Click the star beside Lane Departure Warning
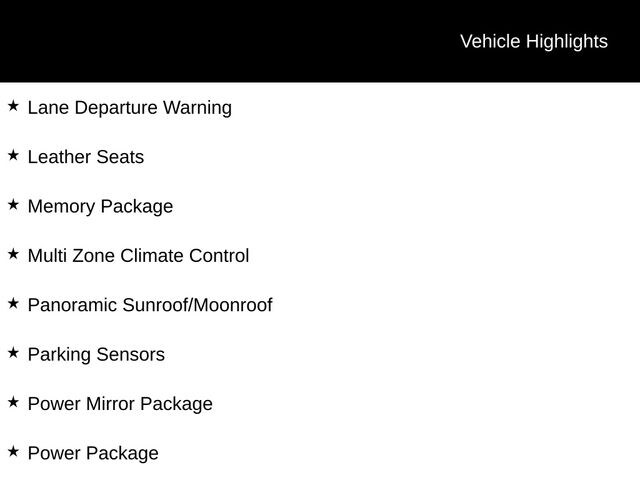The height and width of the screenshot is (480, 640). [13, 106]
